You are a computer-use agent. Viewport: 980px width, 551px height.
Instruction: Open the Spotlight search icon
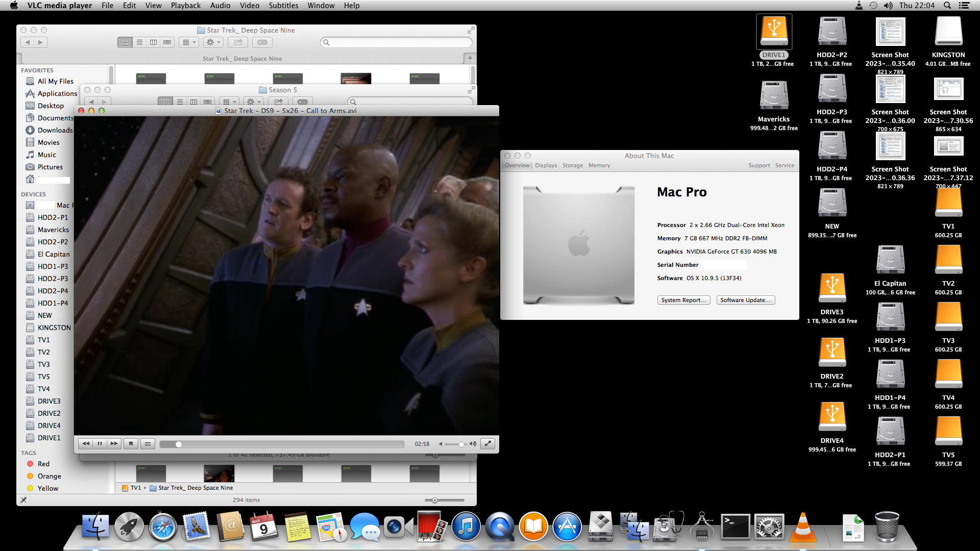pyautogui.click(x=947, y=6)
